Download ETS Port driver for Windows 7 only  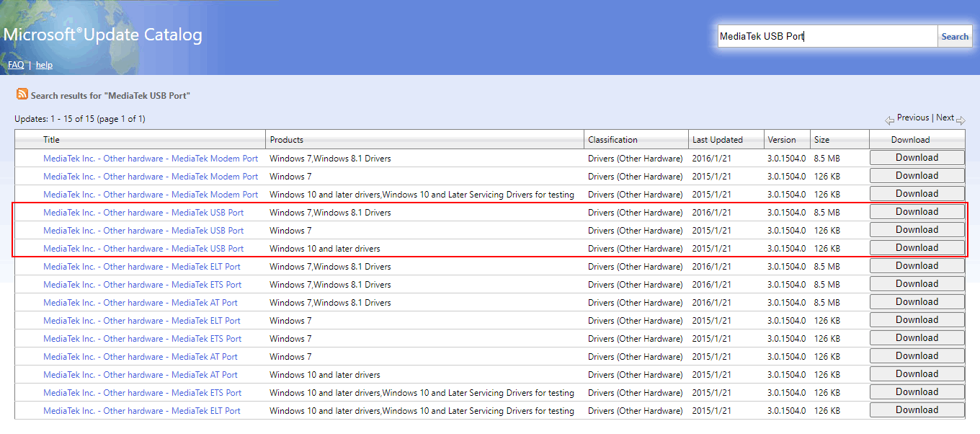[x=917, y=338]
